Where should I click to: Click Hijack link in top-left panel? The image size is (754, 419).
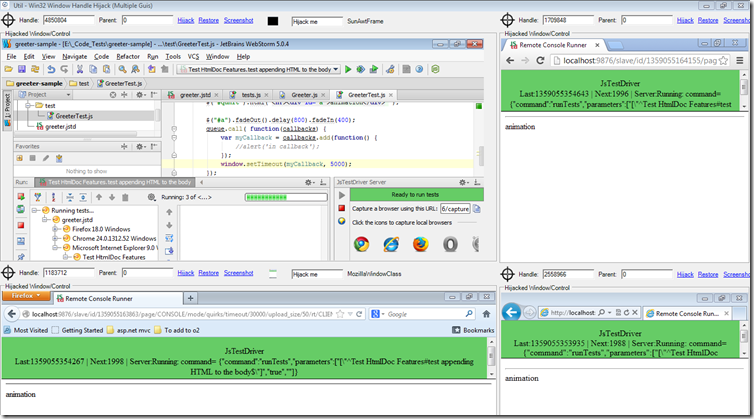tap(185, 19)
